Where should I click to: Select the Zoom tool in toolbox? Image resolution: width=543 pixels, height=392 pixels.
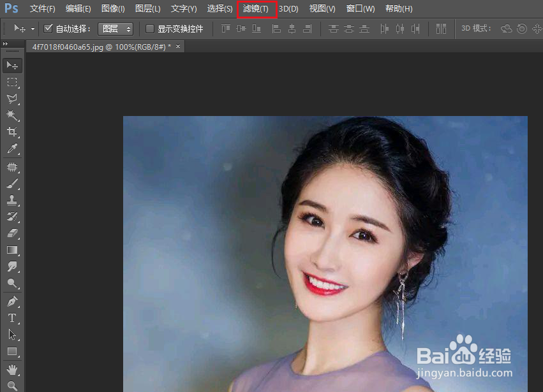click(13, 386)
